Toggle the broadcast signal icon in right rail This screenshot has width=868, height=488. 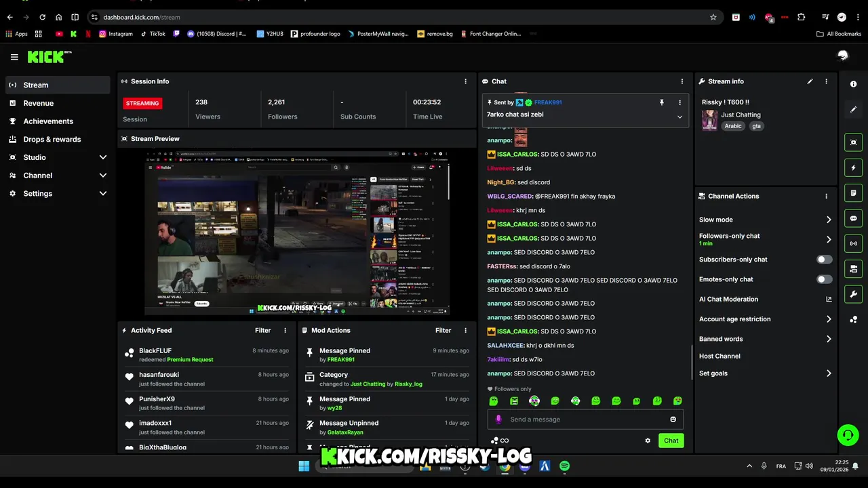[853, 243]
